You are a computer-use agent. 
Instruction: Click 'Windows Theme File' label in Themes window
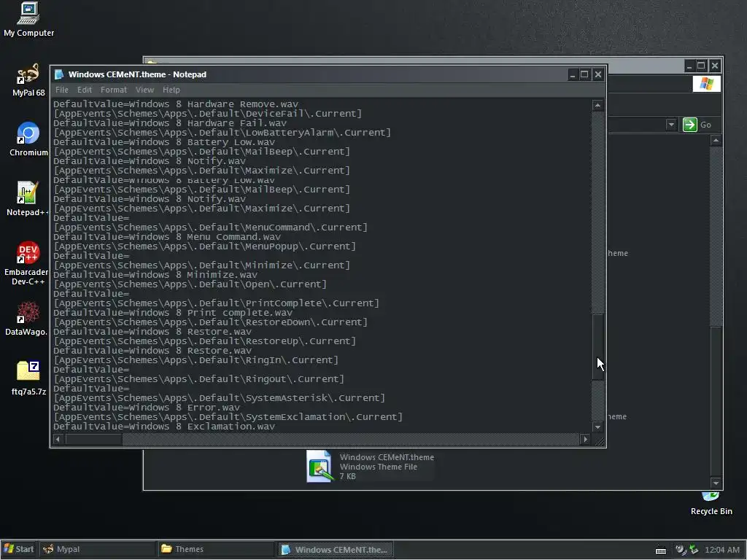pos(379,467)
